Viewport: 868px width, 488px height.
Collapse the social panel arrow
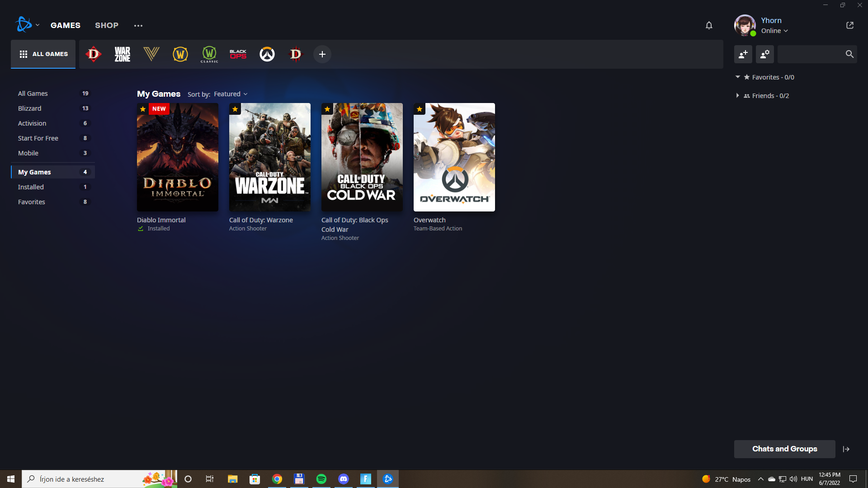(x=846, y=449)
